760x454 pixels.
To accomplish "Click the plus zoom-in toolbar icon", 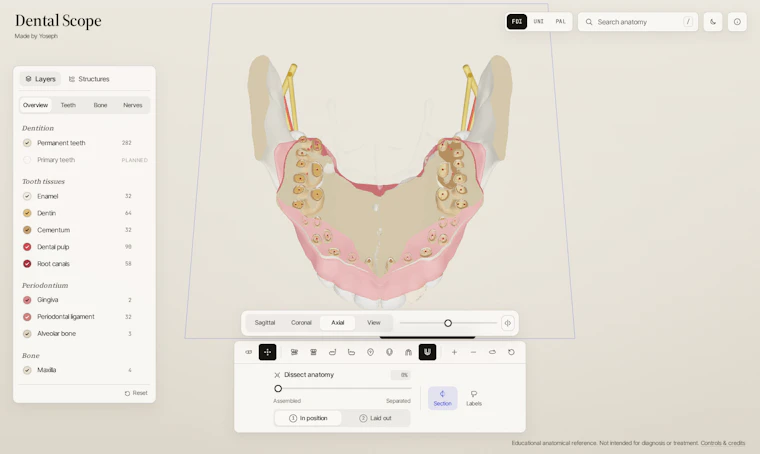I will (x=454, y=352).
